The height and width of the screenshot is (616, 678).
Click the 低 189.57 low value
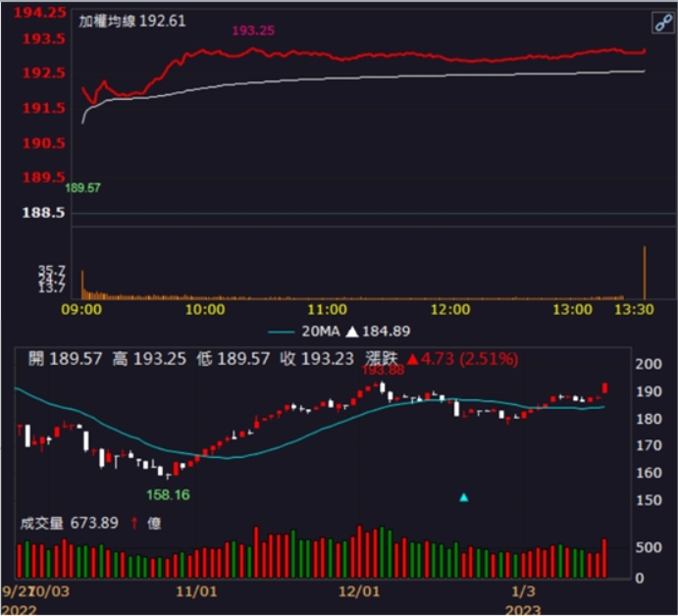pyautogui.click(x=234, y=359)
